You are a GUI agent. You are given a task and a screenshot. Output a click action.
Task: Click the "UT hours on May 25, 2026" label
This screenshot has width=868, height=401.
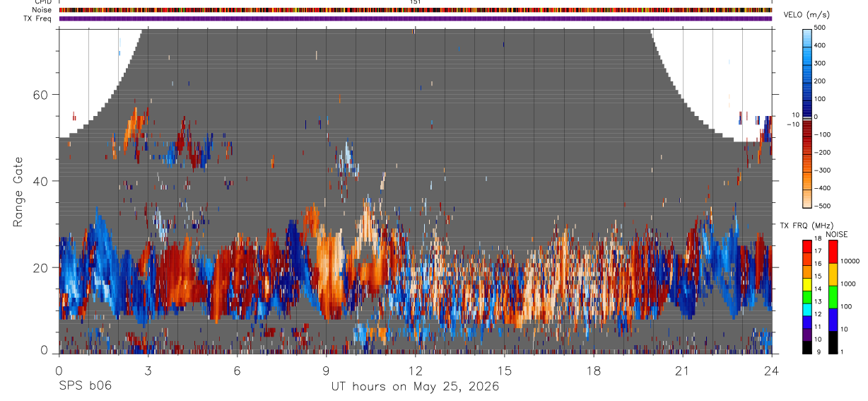(416, 387)
